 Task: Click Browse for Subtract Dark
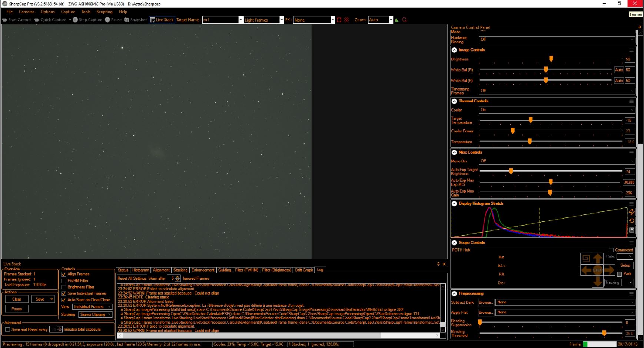click(x=486, y=302)
